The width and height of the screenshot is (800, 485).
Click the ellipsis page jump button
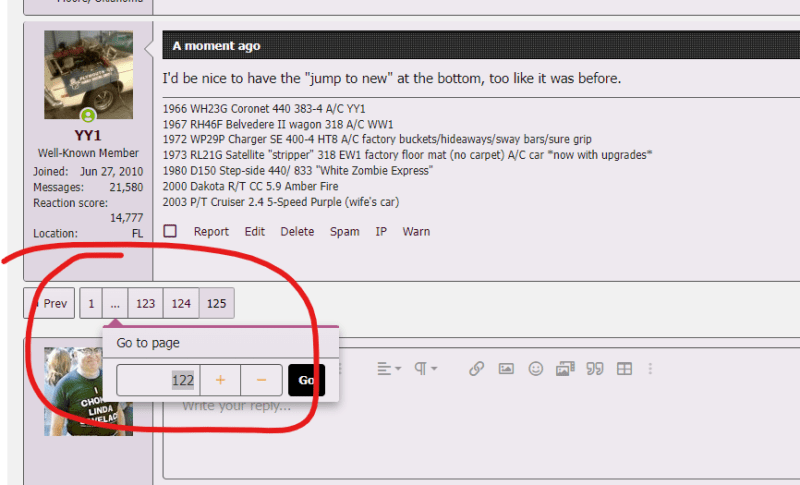(115, 304)
